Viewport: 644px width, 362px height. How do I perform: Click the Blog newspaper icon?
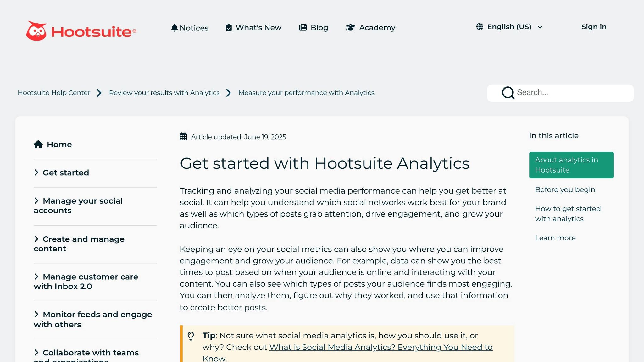[303, 28]
